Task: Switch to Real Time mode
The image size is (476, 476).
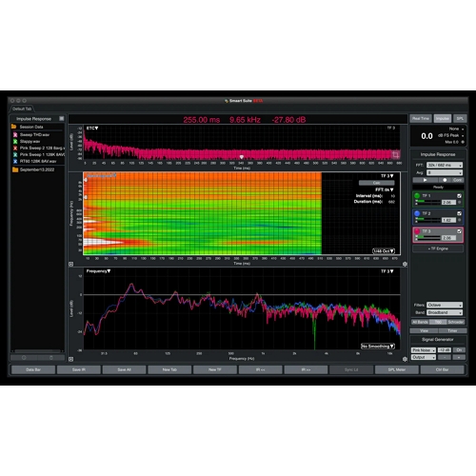Action: [421, 118]
